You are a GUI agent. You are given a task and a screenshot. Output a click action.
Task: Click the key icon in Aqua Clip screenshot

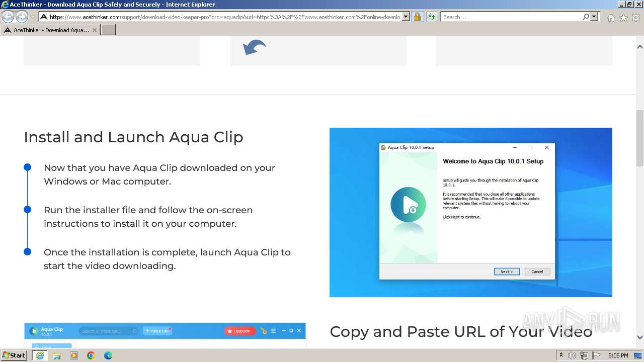[264, 331]
